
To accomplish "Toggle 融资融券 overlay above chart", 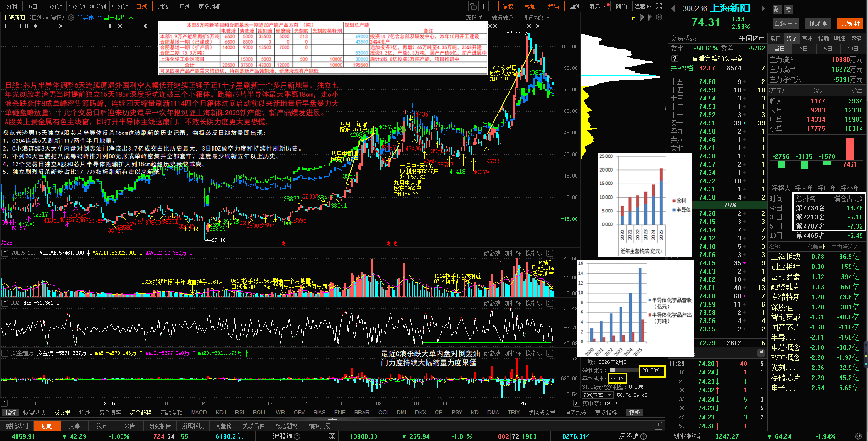I will click(x=502, y=17).
